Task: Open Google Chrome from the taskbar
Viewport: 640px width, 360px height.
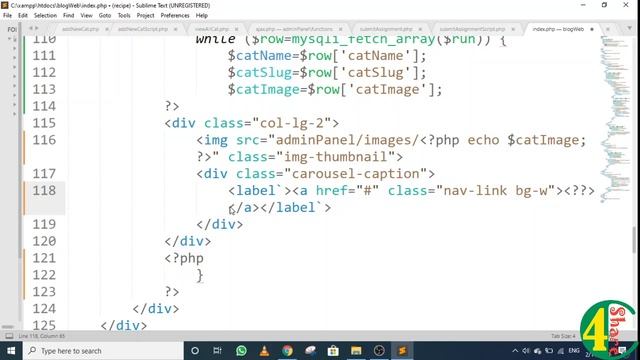Action: tap(287, 351)
